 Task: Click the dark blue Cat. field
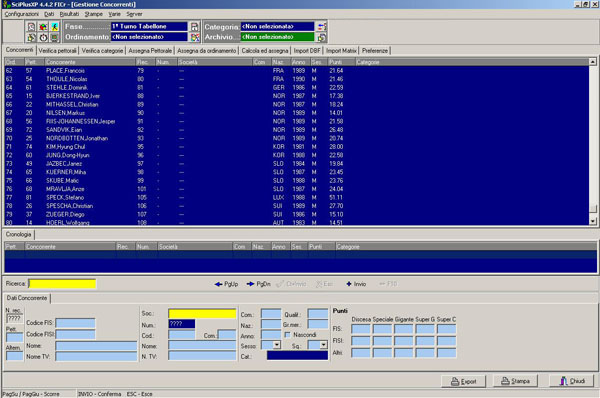coord(297,356)
